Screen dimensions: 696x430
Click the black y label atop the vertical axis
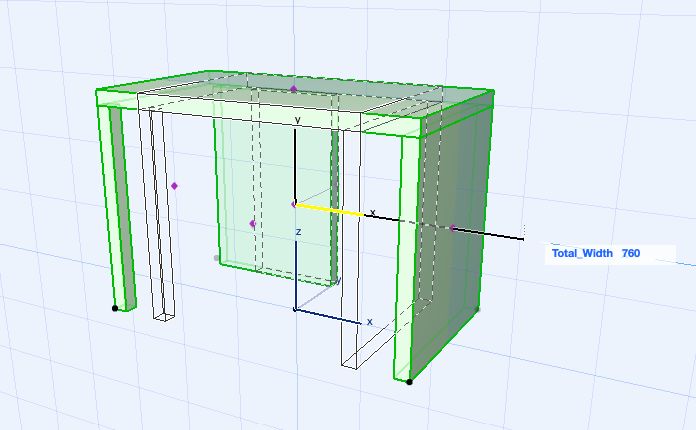coord(298,120)
